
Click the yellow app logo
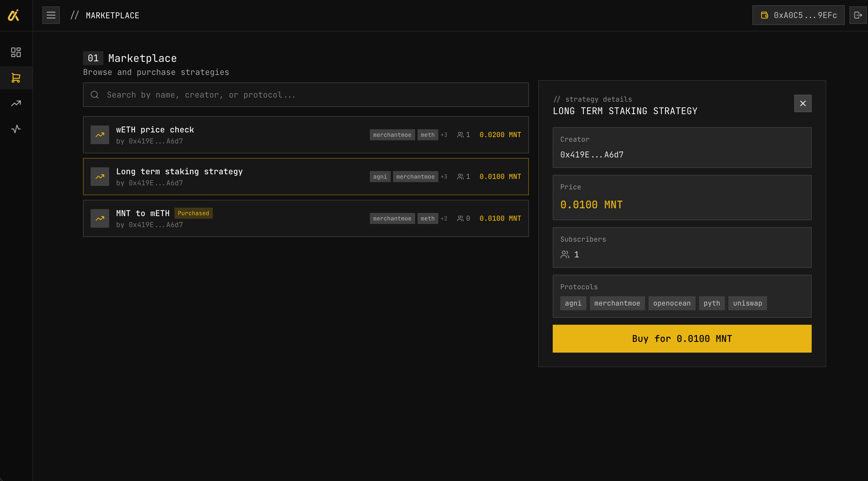click(x=13, y=15)
